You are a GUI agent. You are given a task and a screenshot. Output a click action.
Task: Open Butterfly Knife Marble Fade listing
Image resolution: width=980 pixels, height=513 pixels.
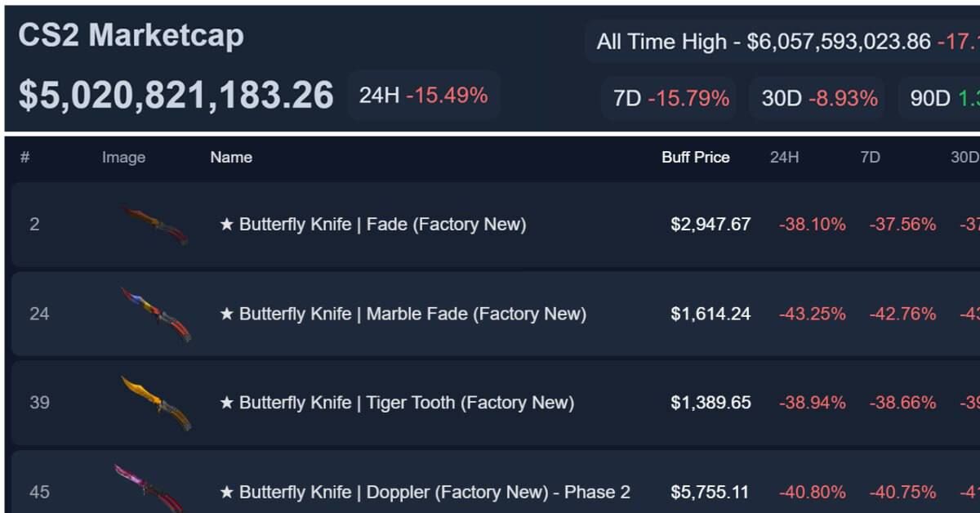403,314
